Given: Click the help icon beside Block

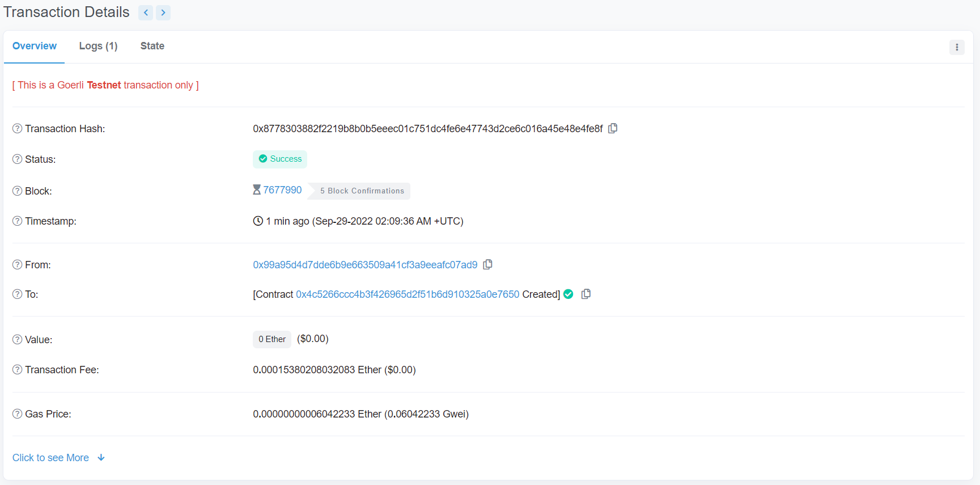Looking at the screenshot, I should click(18, 191).
